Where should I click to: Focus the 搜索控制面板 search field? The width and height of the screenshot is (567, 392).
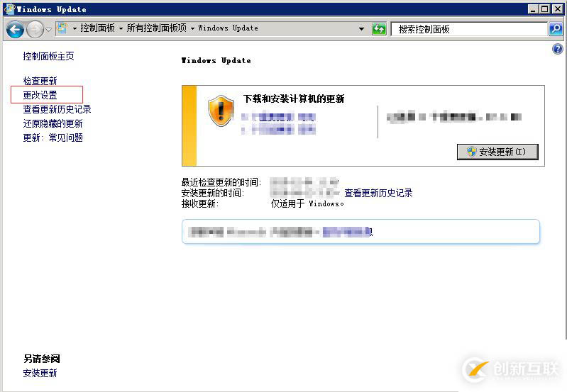469,29
